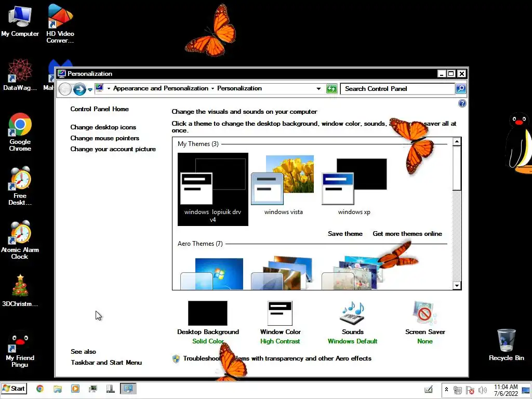Click Get more themes online
Viewport: 532px width, 399px height.
tap(407, 234)
